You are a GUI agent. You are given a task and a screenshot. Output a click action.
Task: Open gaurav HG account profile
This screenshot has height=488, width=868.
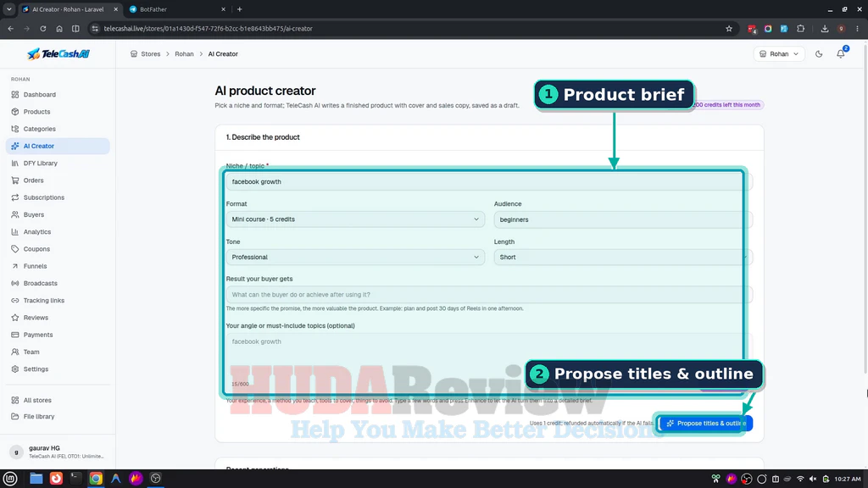coord(58,452)
